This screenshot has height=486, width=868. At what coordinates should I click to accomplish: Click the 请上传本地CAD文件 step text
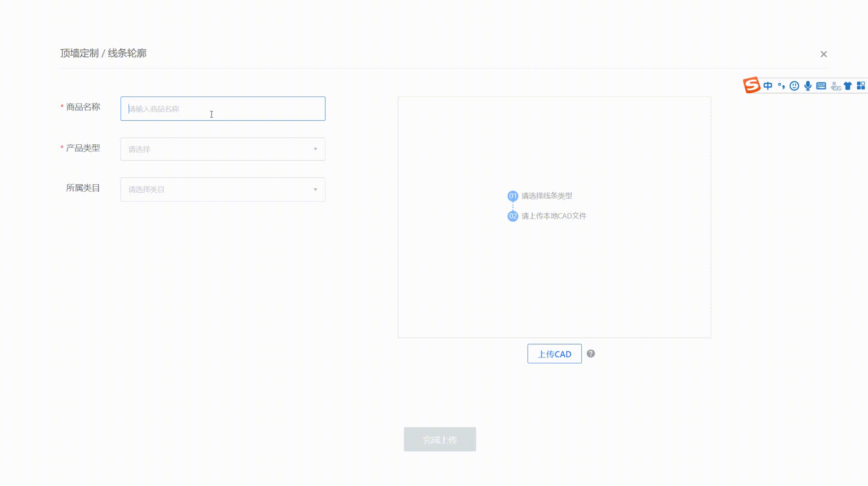[x=554, y=216]
